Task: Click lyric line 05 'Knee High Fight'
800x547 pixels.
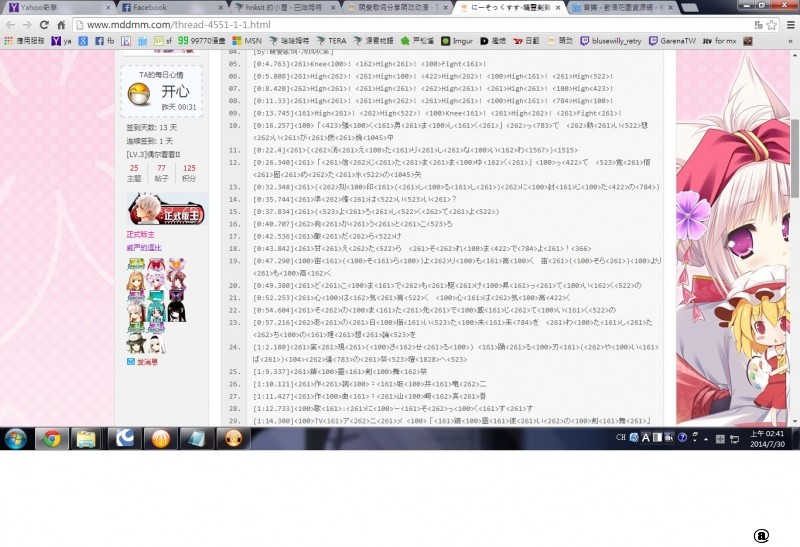Action: pyautogui.click(x=369, y=64)
